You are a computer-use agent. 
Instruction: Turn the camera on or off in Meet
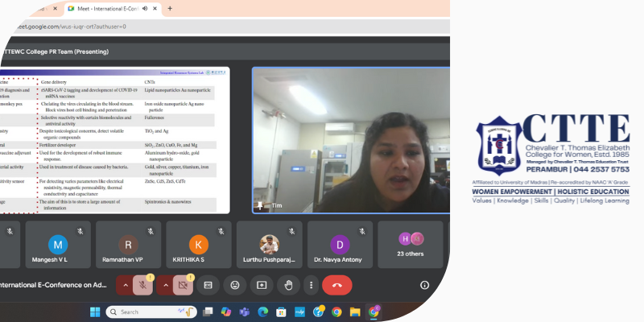coord(183,286)
